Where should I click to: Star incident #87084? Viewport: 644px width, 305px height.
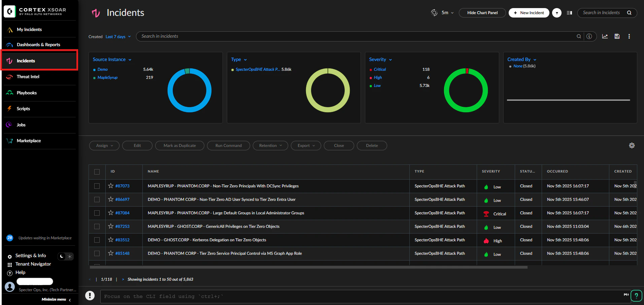[111, 213]
